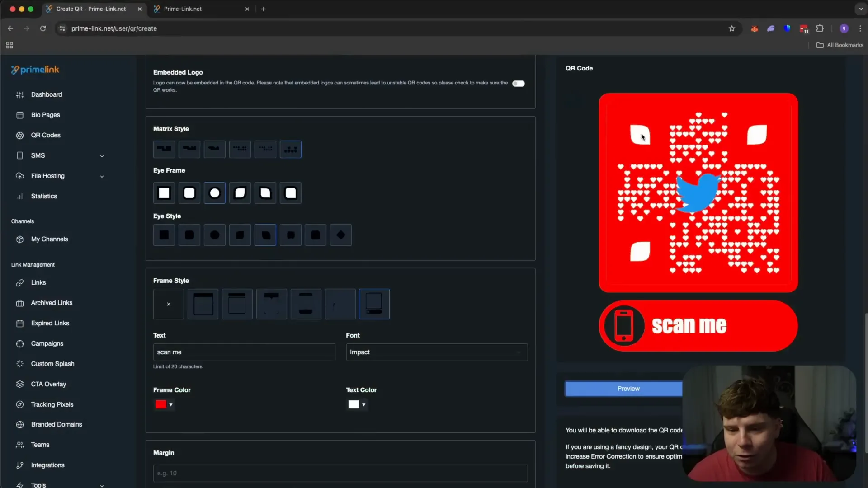Select the fifth Matrix Style option
This screenshot has height=488, width=868.
pos(265,149)
